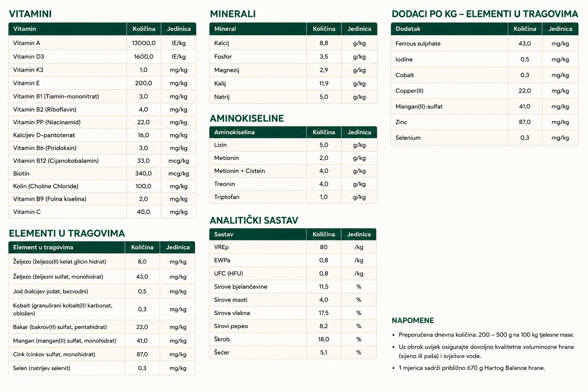Image resolution: width=588 pixels, height=392 pixels.
Task: Click 'Kolin (Choline Chloride)' text
Action: (46, 186)
